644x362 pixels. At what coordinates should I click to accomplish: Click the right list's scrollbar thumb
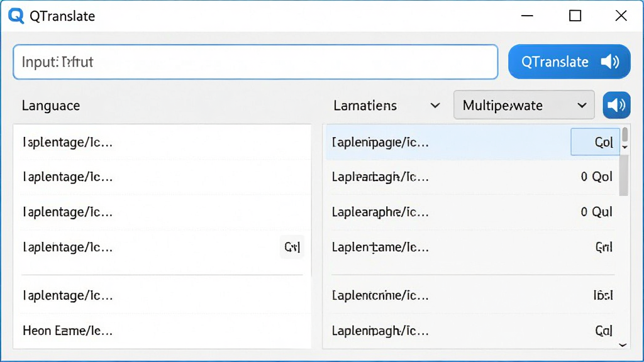(x=623, y=175)
